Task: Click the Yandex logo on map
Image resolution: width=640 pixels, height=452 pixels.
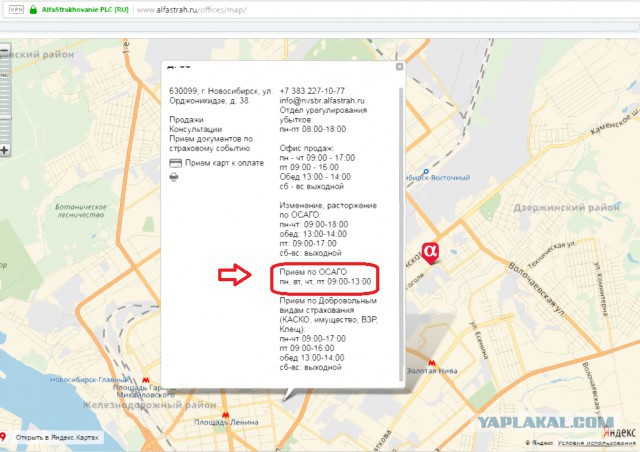Action: pyautogui.click(x=618, y=432)
